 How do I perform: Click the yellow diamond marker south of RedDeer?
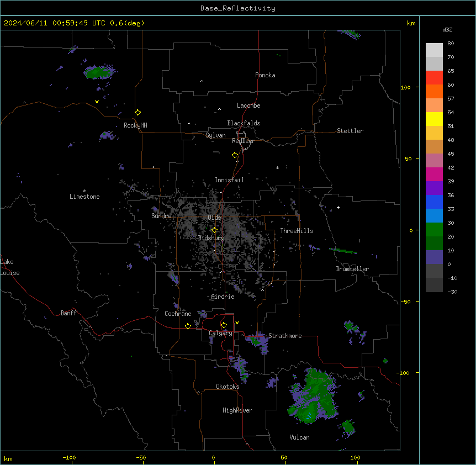(235, 155)
